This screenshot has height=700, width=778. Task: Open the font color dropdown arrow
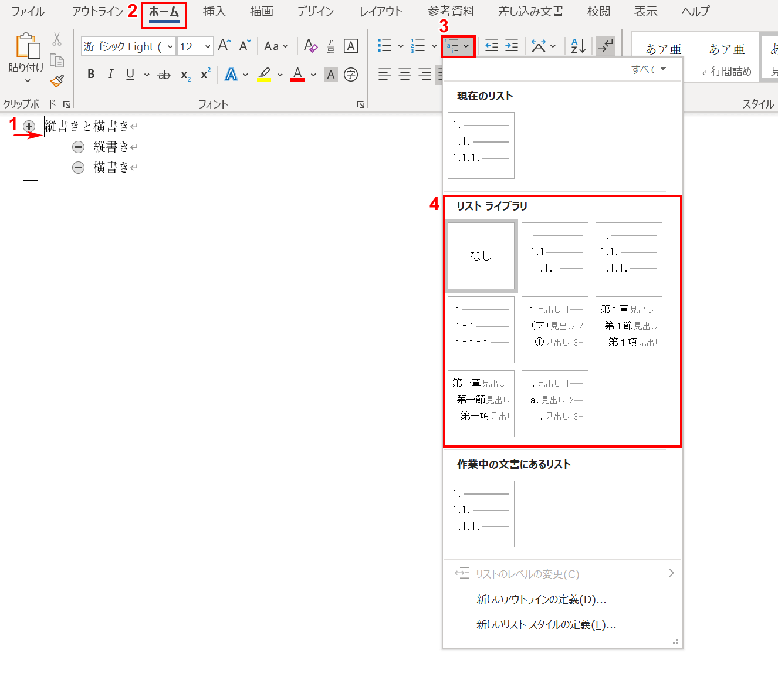[x=313, y=75]
